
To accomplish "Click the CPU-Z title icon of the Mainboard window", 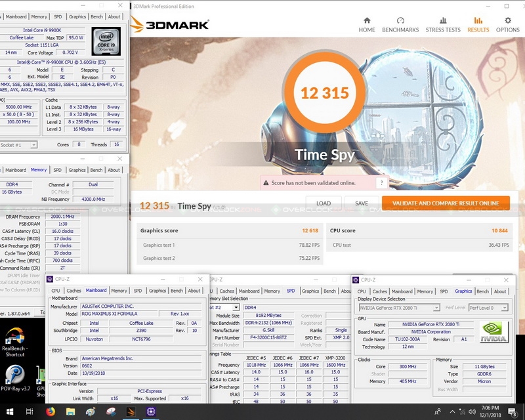I will 50,279.
